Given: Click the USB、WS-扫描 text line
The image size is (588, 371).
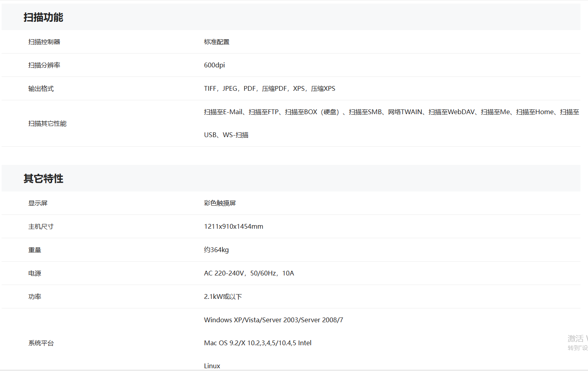Looking at the screenshot, I should pos(226,135).
